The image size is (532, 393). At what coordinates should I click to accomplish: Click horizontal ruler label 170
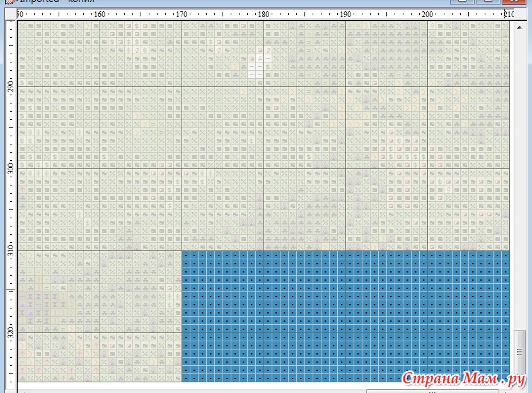pyautogui.click(x=182, y=15)
